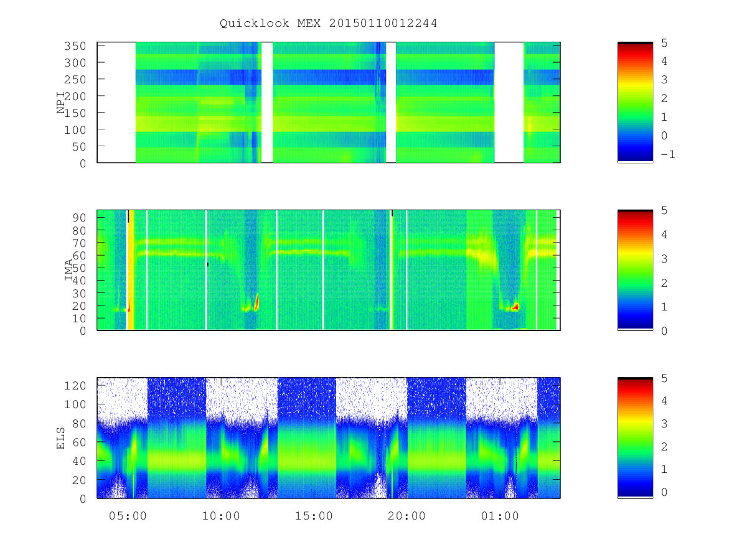
Task: Click inside the ELS spectrogram panel
Action: pos(329,438)
